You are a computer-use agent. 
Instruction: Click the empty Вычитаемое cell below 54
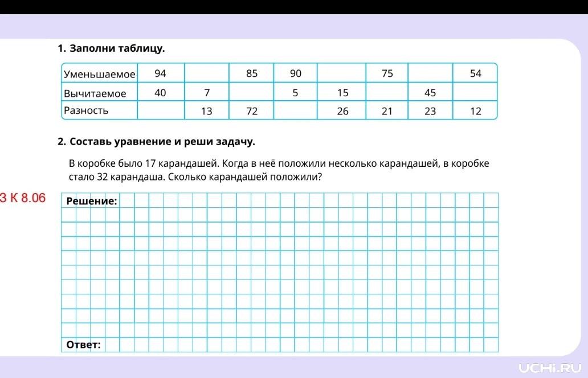[475, 92]
